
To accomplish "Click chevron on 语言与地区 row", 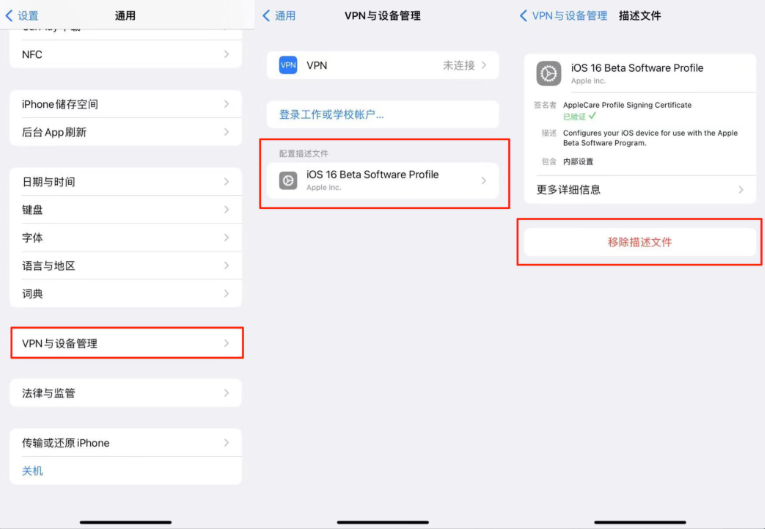I will click(x=226, y=265).
